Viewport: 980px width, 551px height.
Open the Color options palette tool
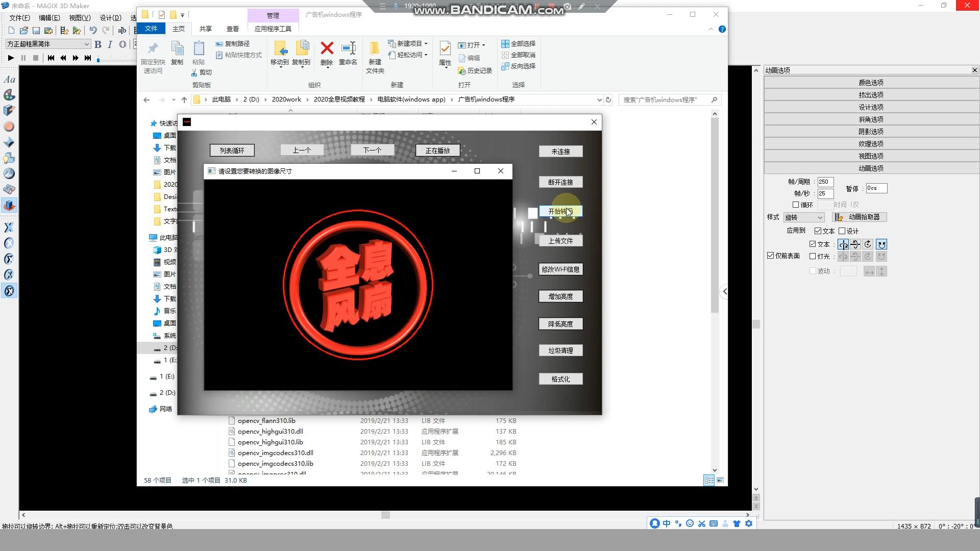click(x=9, y=95)
